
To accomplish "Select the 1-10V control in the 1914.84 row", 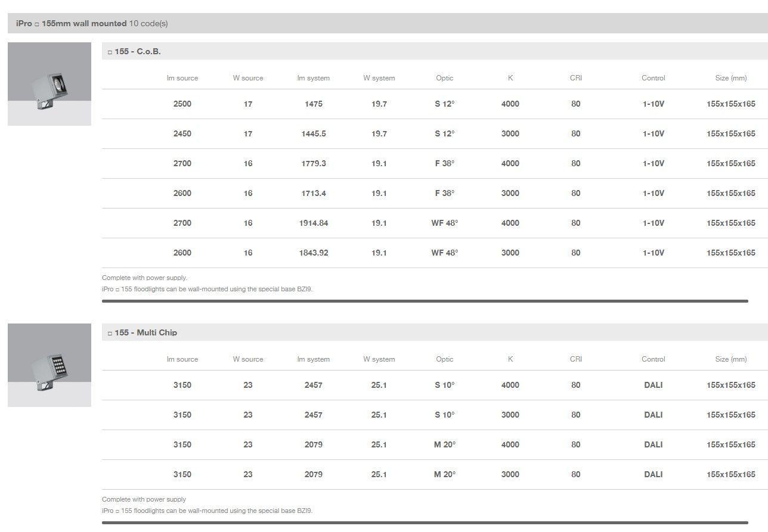I will pyautogui.click(x=654, y=223).
